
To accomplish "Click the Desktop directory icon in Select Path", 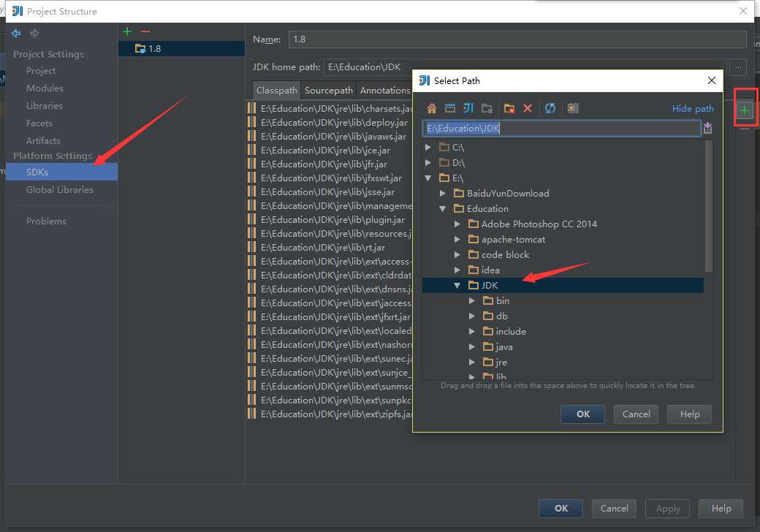I will [450, 109].
